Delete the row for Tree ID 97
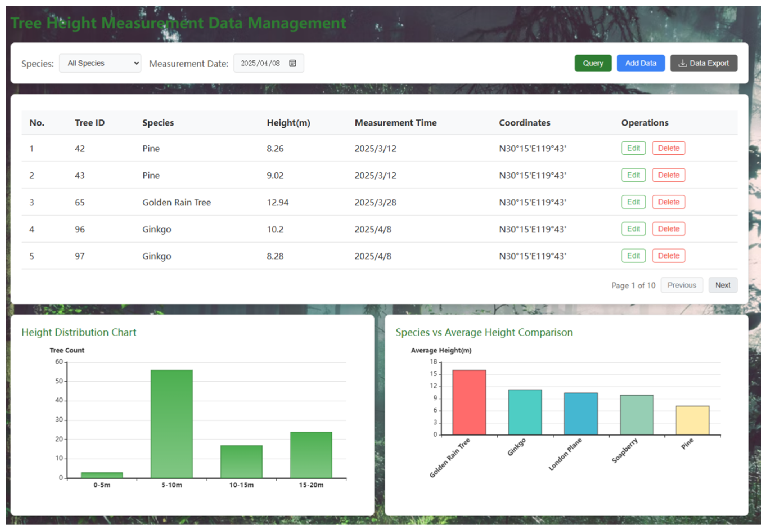Viewport: 767px width, 532px height. click(668, 256)
